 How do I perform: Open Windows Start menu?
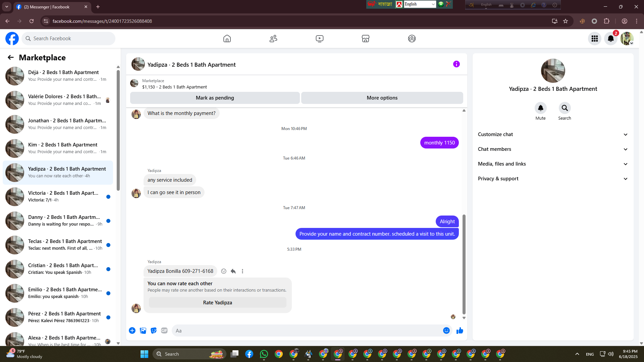coord(144,354)
